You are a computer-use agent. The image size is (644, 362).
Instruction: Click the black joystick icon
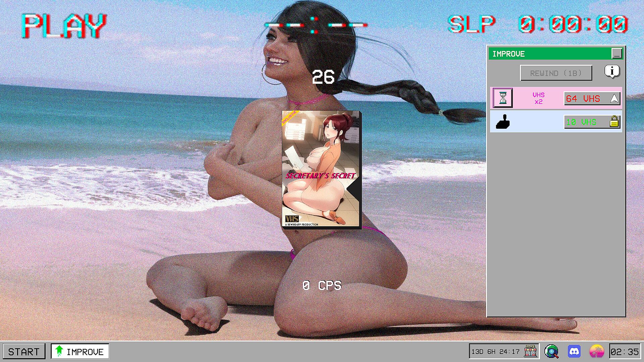pos(502,122)
